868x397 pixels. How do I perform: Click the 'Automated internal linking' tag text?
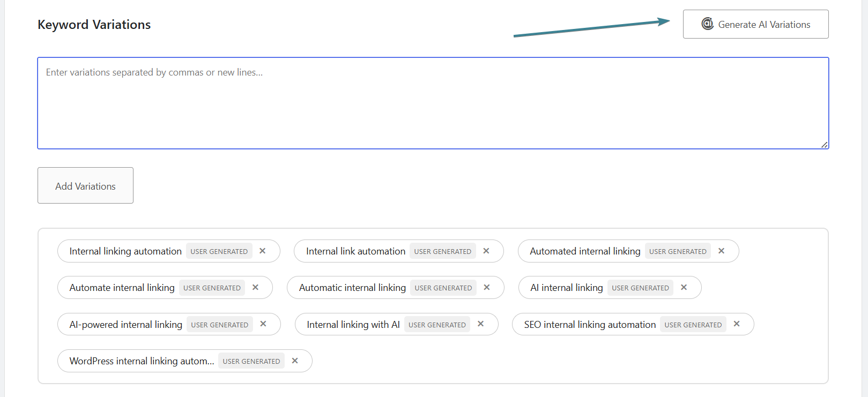coord(585,251)
